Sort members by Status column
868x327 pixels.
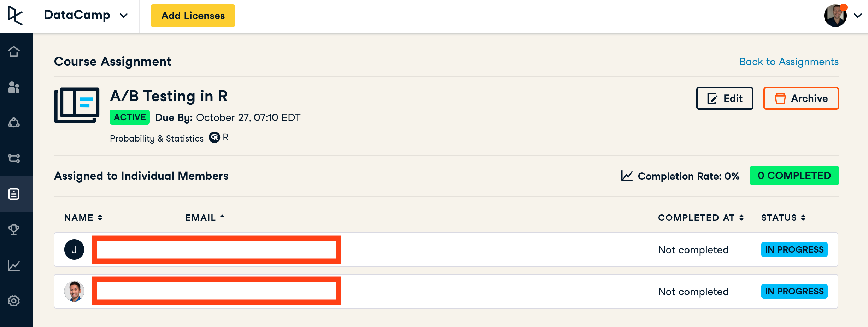[783, 218]
